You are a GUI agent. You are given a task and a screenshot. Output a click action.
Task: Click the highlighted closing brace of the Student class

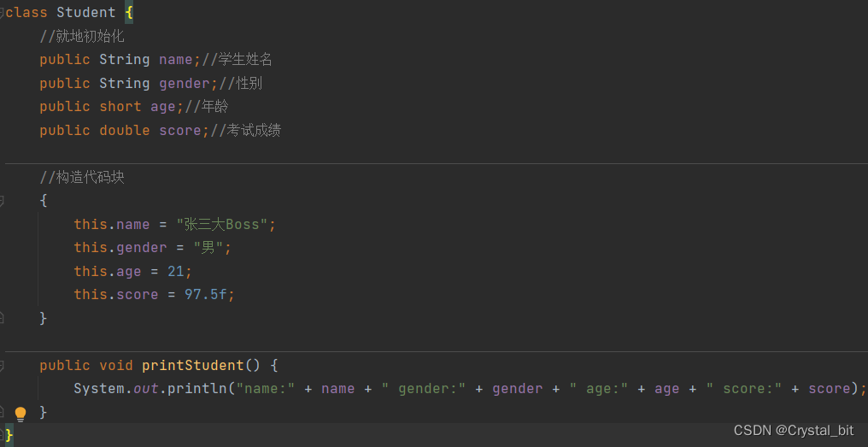(x=9, y=435)
